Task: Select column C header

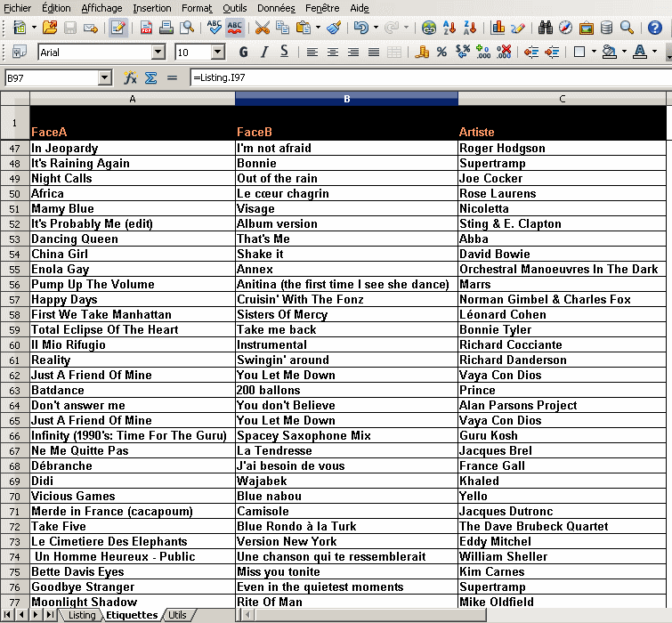Action: [x=562, y=99]
